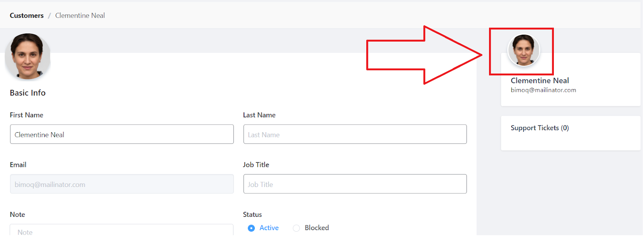
Task: Click the disabled Email field
Action: tap(122, 184)
